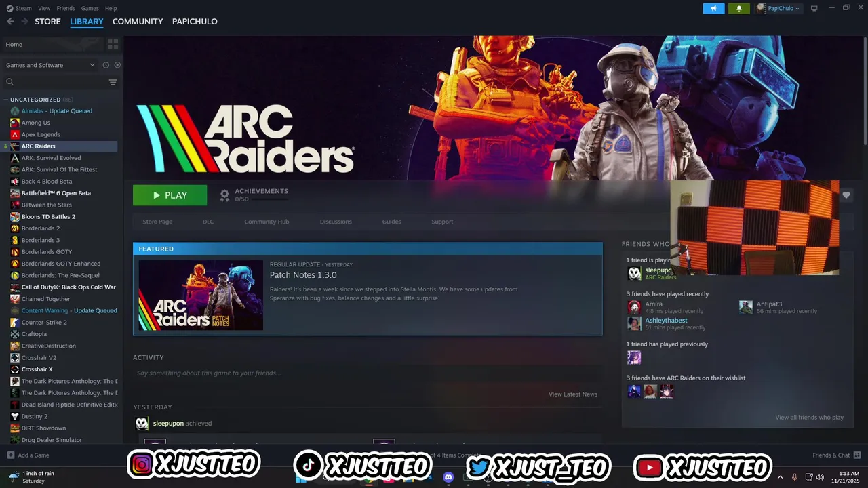
Task: Click the recent activity clock icon
Action: [x=106, y=65]
